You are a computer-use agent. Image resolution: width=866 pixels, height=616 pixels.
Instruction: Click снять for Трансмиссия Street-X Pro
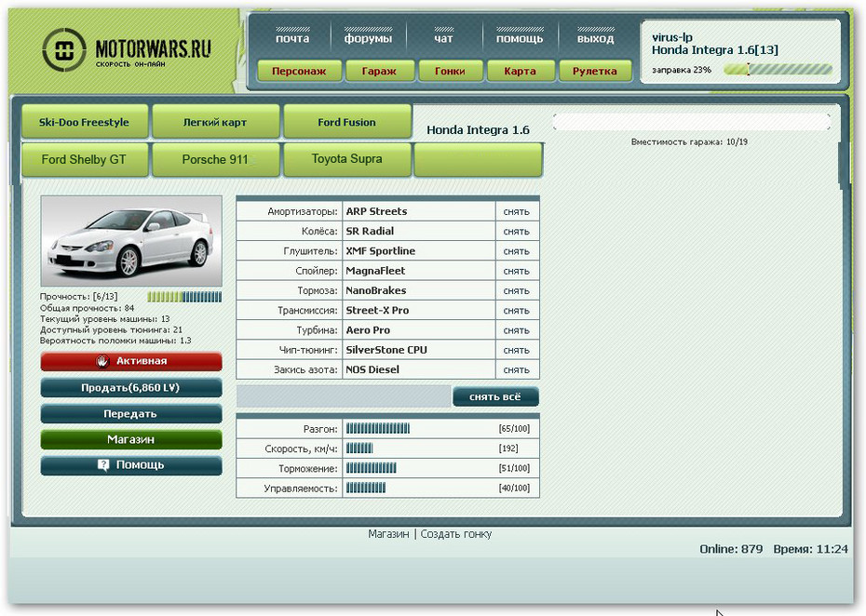[517, 311]
